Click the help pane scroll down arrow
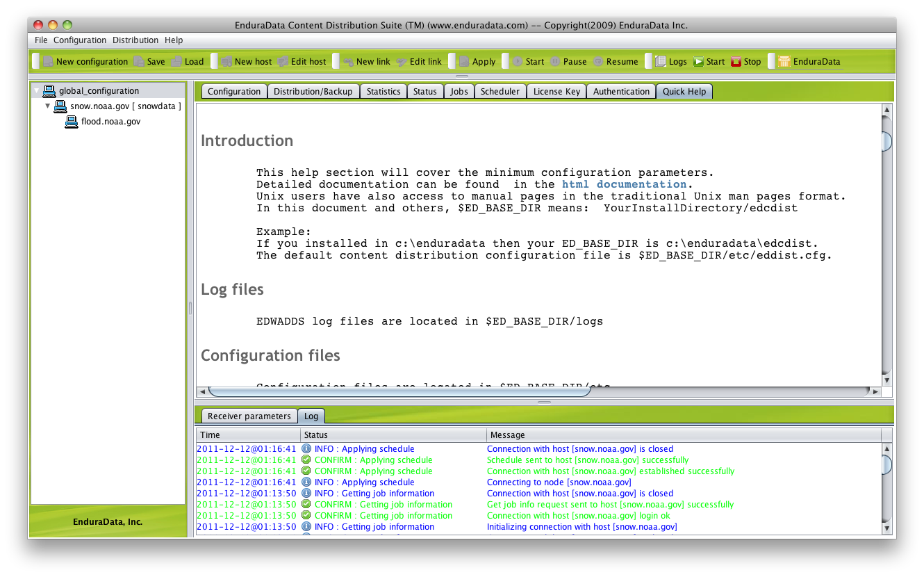The height and width of the screenshot is (577, 924). click(886, 380)
